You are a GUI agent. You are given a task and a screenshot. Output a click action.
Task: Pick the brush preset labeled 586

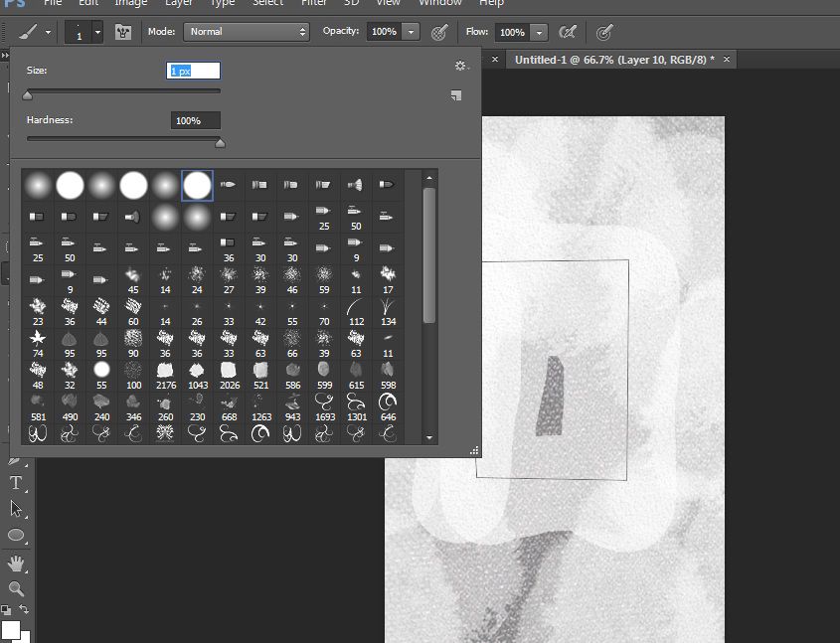point(292,376)
